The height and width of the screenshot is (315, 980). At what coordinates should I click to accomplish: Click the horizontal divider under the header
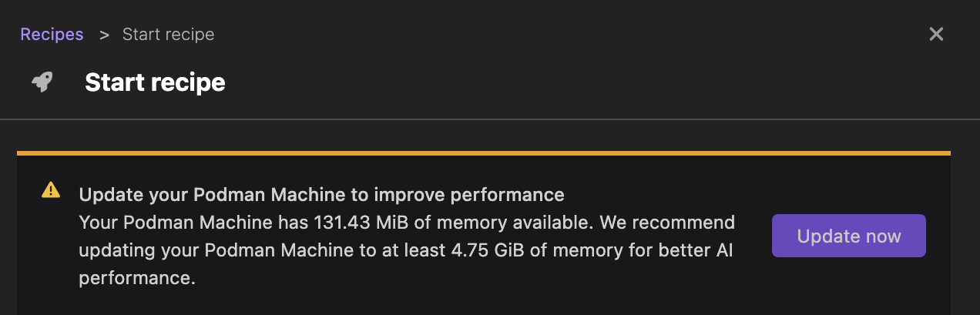tap(490, 119)
